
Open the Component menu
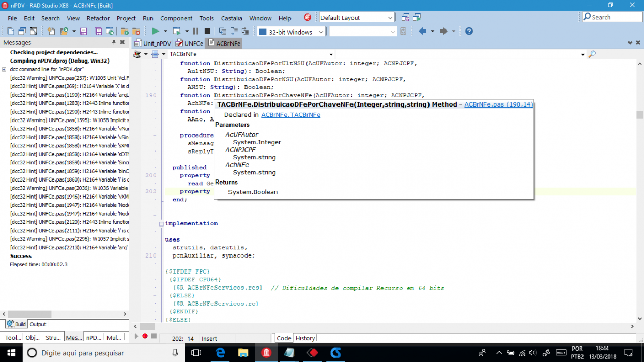click(x=176, y=18)
